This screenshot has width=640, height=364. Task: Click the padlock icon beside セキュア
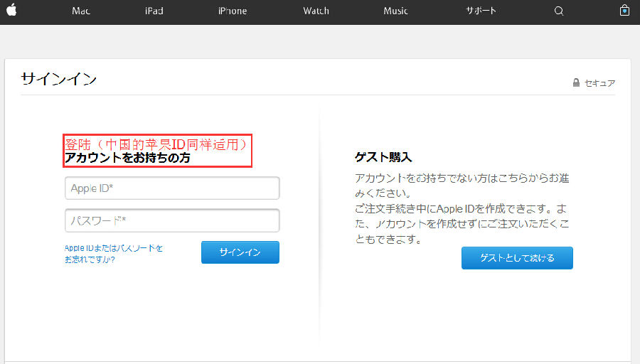click(576, 83)
